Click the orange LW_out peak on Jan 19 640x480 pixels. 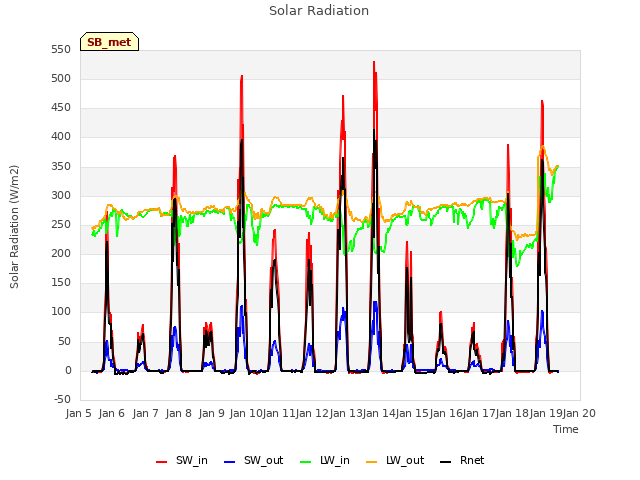(x=543, y=147)
